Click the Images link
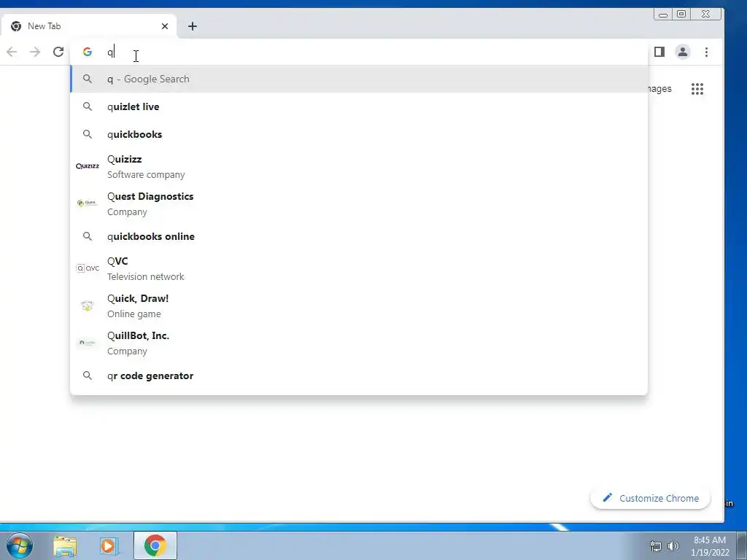Screen dimensions: 747x560 coord(660,89)
